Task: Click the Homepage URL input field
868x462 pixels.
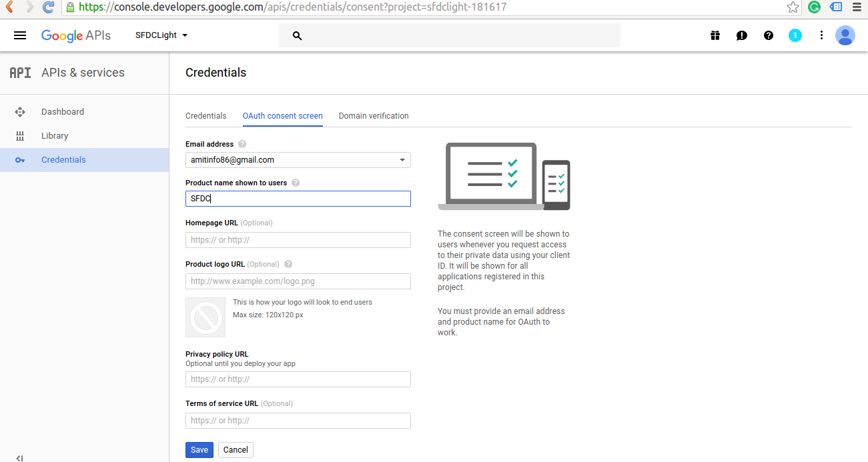Action: point(298,239)
